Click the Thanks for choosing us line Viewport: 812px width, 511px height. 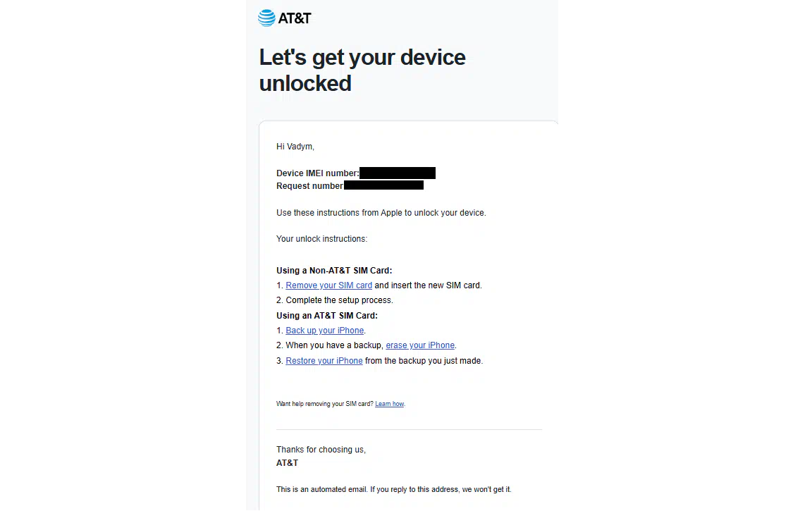pyautogui.click(x=321, y=450)
